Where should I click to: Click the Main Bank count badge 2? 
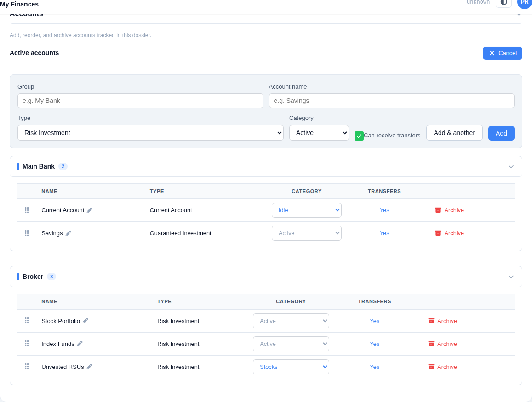[x=63, y=166]
